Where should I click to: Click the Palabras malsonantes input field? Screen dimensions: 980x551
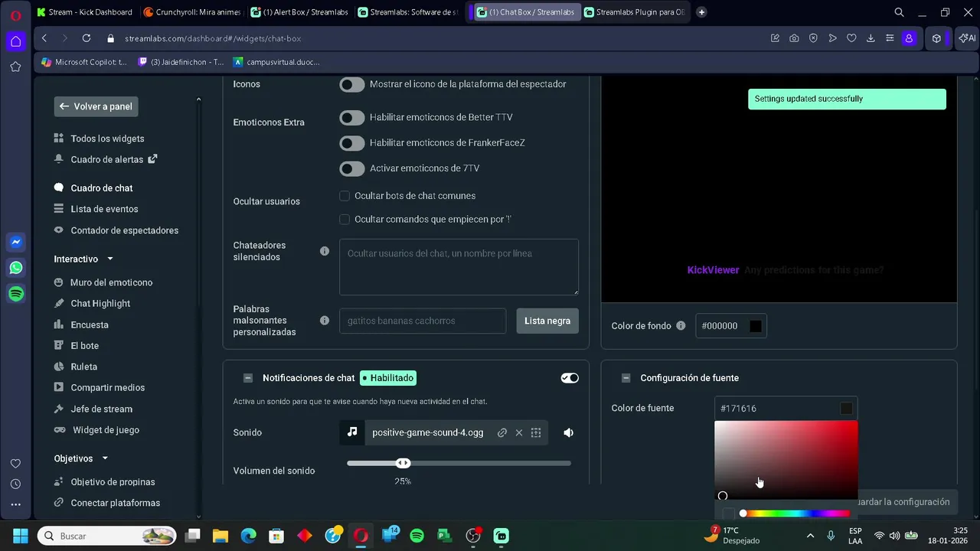coord(423,321)
